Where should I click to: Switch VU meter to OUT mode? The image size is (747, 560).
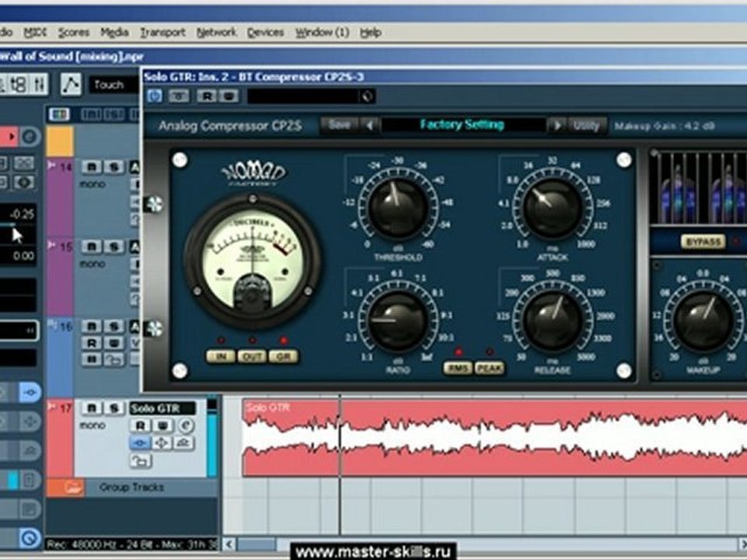tap(252, 357)
